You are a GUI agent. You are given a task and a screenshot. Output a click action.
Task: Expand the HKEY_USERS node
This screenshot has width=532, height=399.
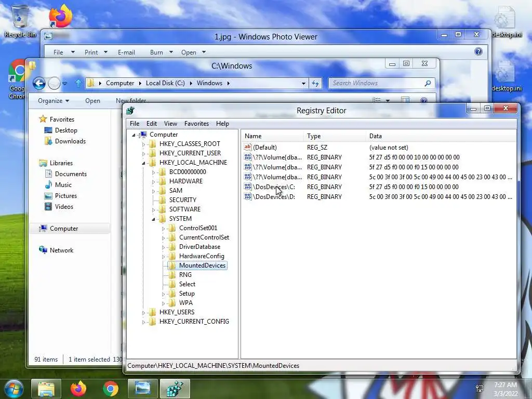(143, 312)
